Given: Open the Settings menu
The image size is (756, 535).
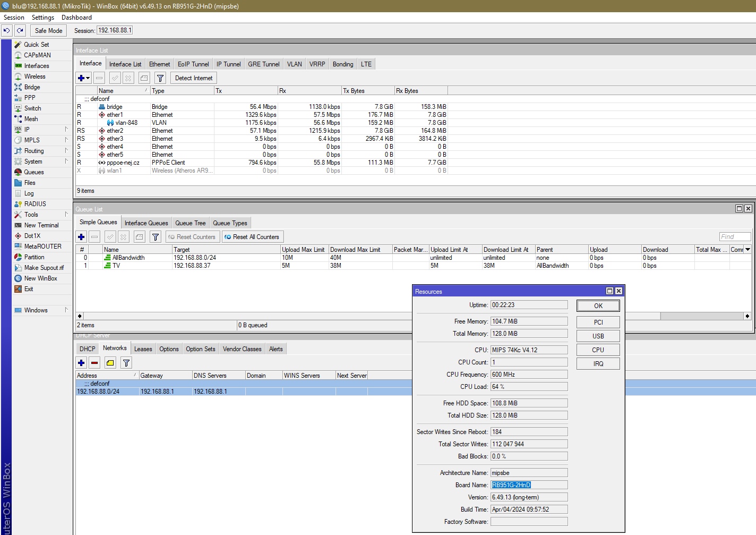Looking at the screenshot, I should pos(42,18).
